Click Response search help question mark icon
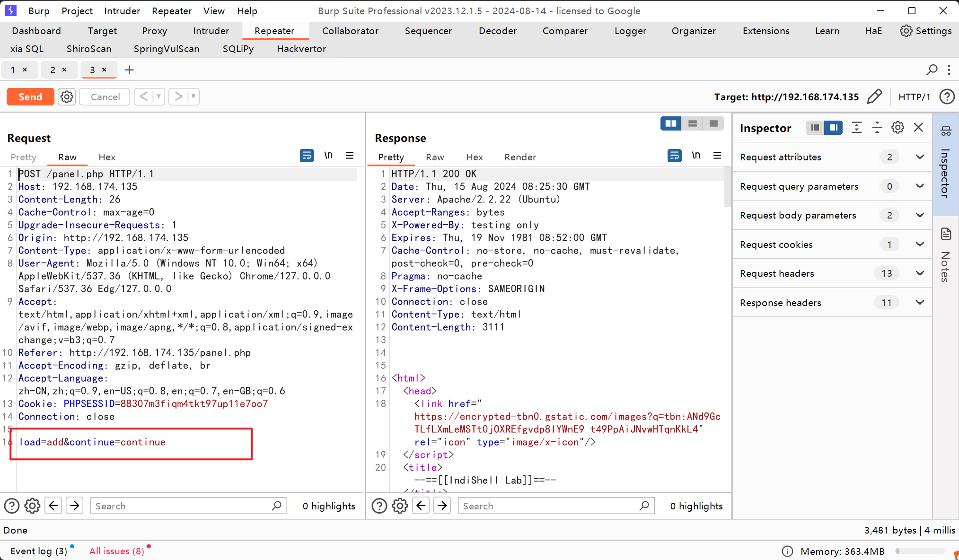The image size is (959, 560). click(x=379, y=506)
